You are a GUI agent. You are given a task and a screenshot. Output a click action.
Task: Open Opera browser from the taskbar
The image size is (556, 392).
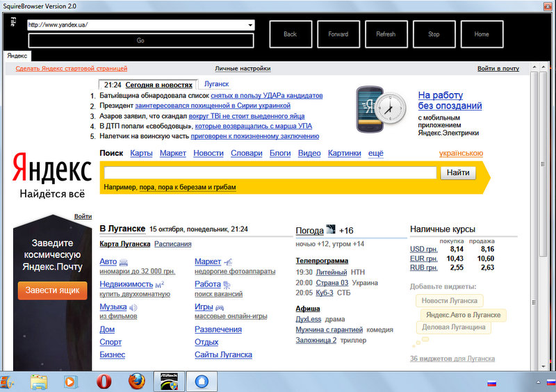(104, 382)
